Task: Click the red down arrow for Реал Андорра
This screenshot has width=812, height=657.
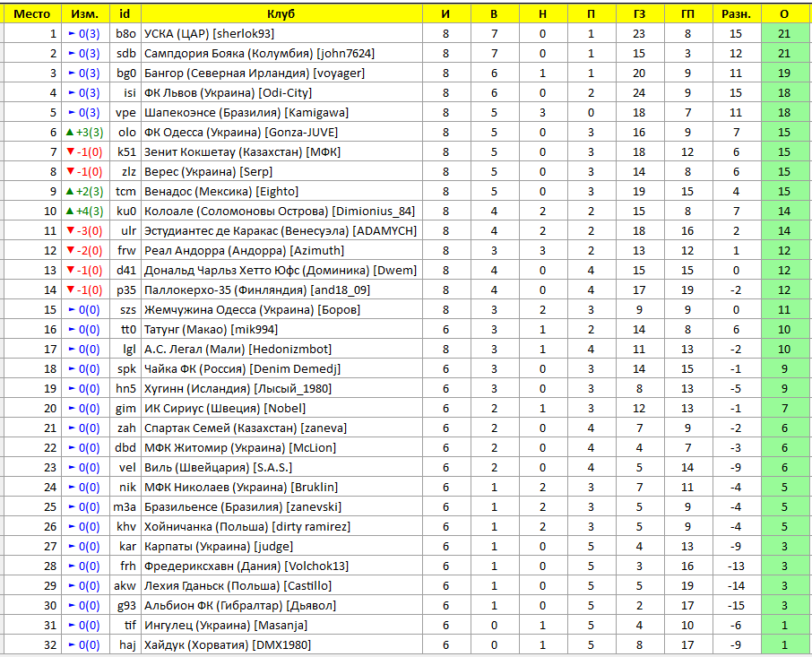Action: (x=71, y=250)
